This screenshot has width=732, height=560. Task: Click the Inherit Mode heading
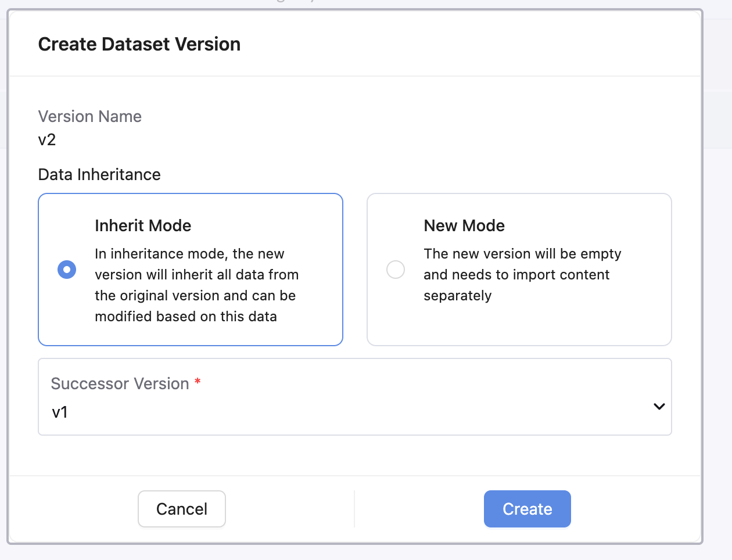click(143, 225)
